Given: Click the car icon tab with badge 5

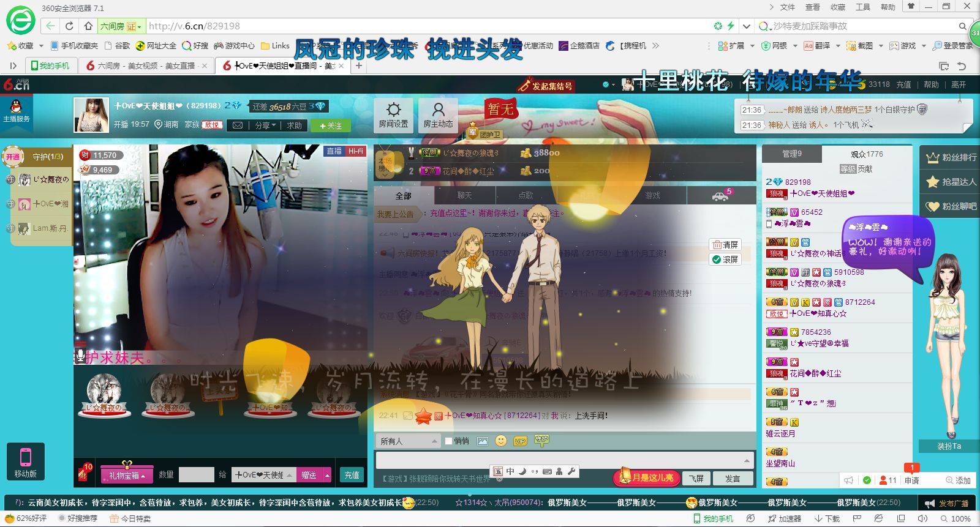Looking at the screenshot, I should (722, 195).
